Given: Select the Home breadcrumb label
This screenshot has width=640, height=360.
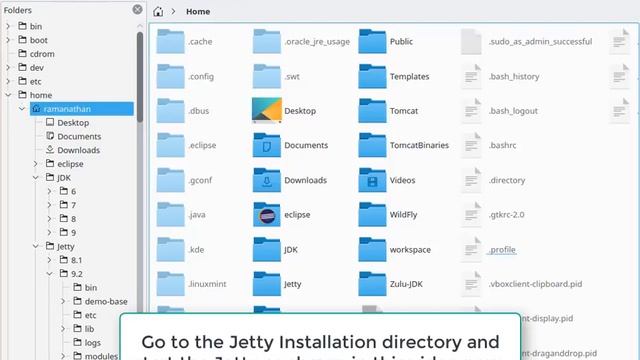Looking at the screenshot, I should (x=198, y=11).
